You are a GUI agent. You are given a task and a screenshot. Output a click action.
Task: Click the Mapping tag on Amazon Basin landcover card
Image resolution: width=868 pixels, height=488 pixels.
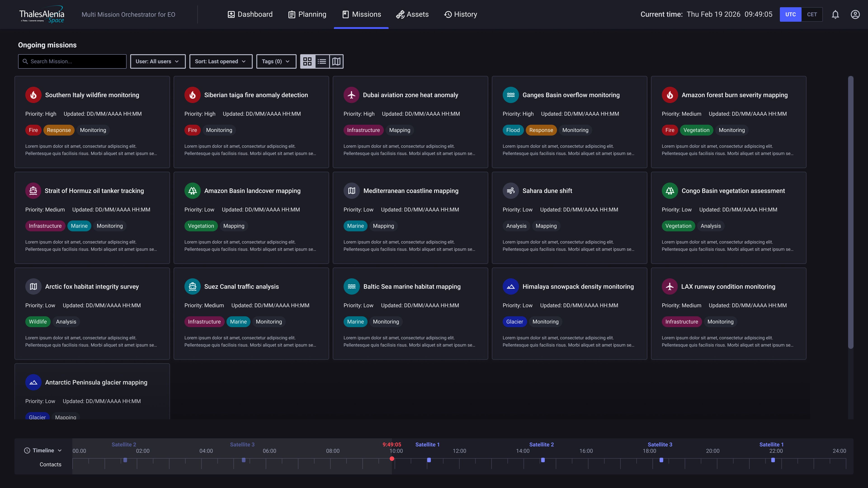click(x=234, y=226)
